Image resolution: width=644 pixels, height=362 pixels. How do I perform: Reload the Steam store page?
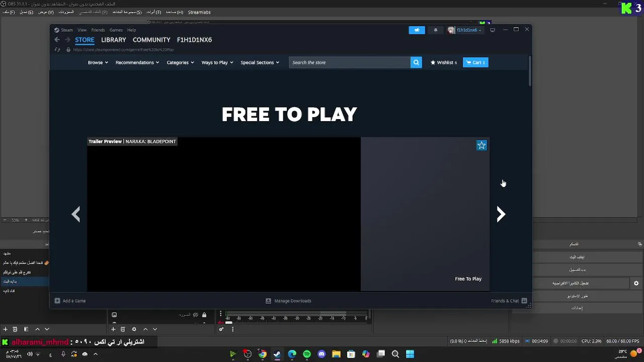point(57,50)
